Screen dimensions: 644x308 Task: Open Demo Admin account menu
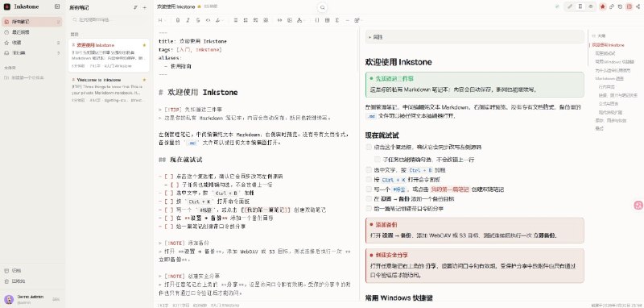point(31,299)
